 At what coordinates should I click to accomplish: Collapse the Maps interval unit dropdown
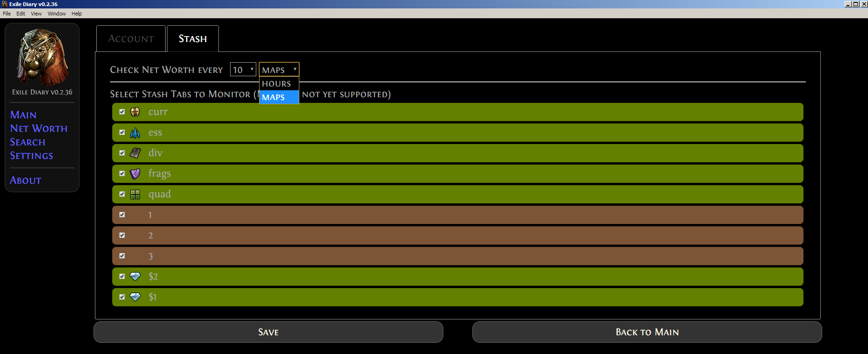coord(279,70)
